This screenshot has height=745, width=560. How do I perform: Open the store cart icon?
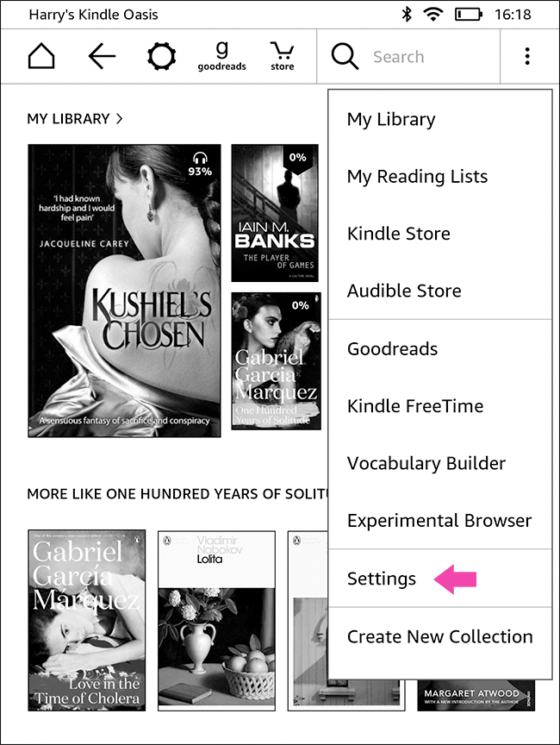tap(282, 56)
